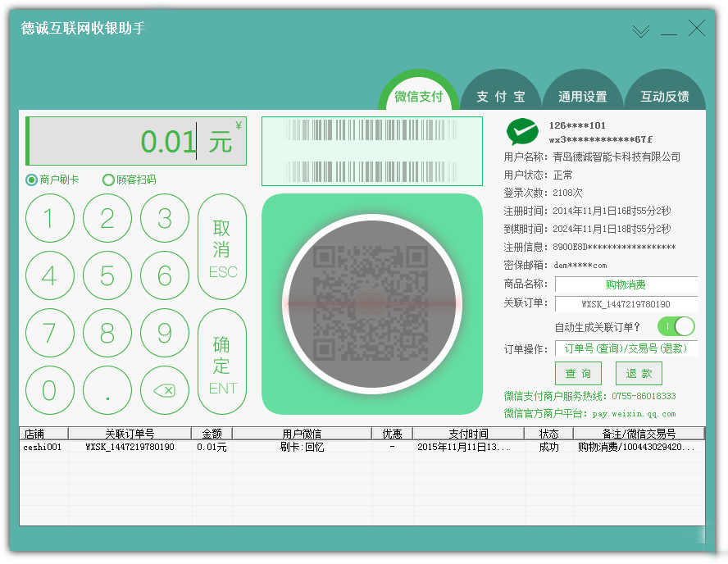The width and height of the screenshot is (728, 564).
Task: Click the 商品名称 input field
Action: (x=626, y=284)
